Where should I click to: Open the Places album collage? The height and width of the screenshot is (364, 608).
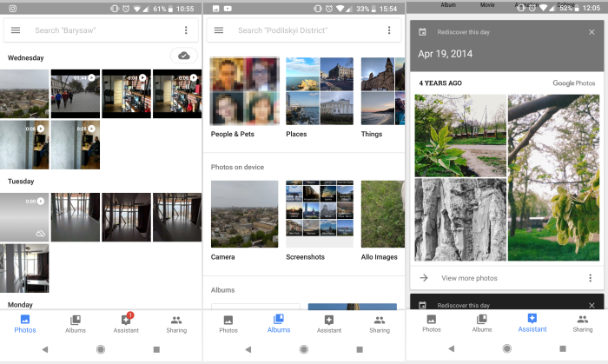(320, 91)
